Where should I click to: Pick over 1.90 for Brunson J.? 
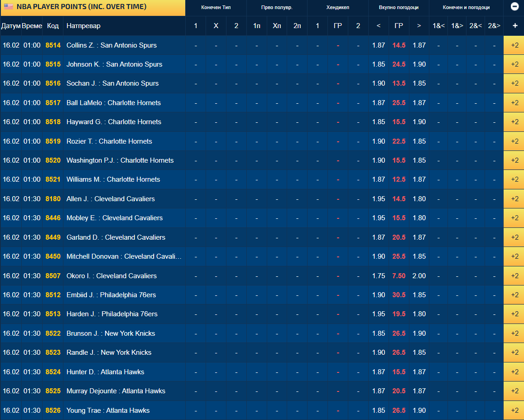pyautogui.click(x=419, y=333)
